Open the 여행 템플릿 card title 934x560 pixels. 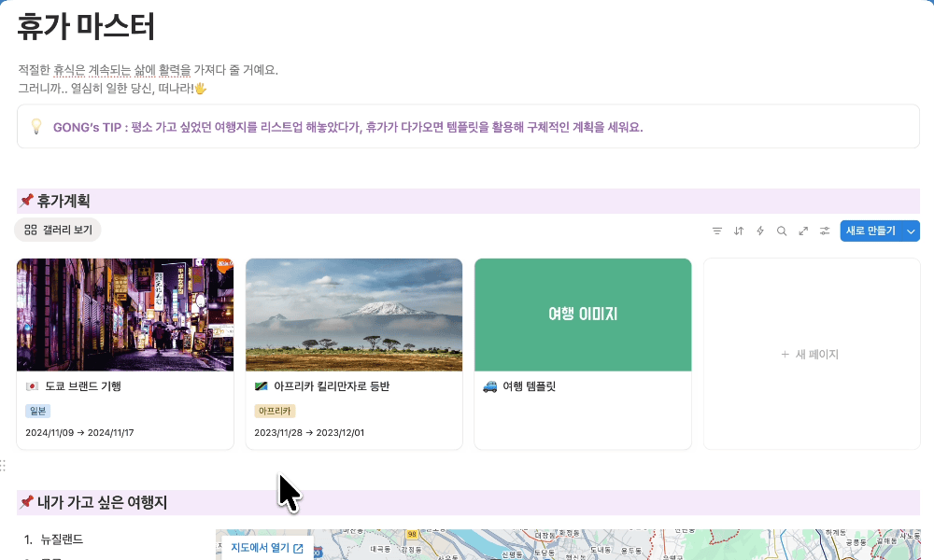(529, 386)
